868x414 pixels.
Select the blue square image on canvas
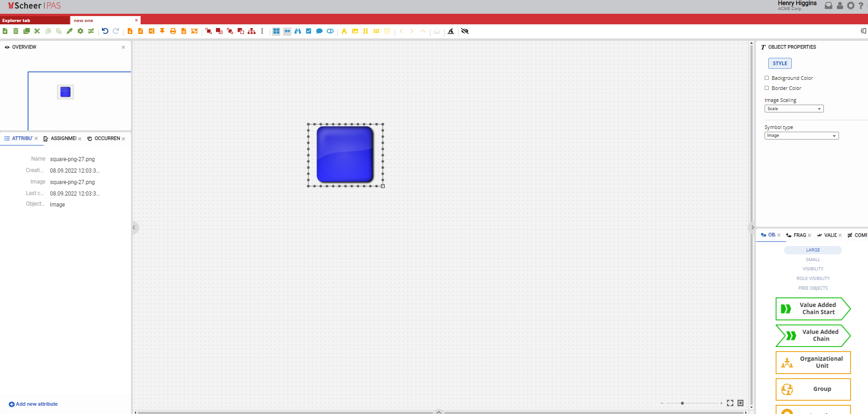tap(345, 155)
